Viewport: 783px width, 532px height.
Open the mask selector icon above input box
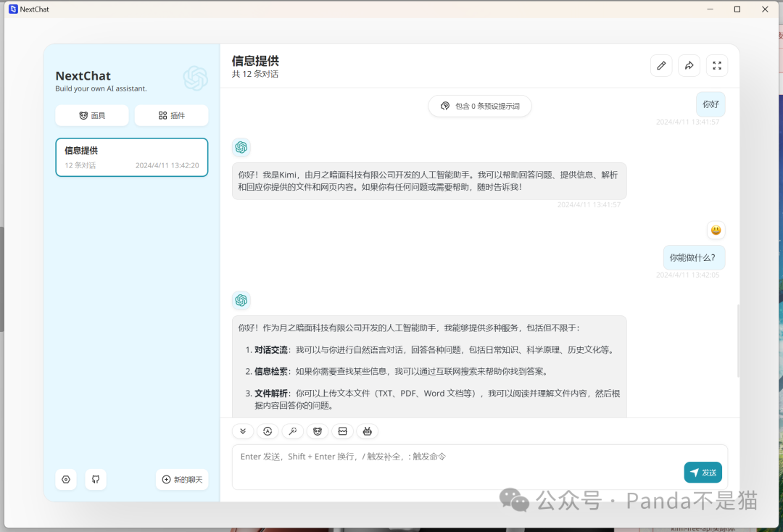click(318, 431)
